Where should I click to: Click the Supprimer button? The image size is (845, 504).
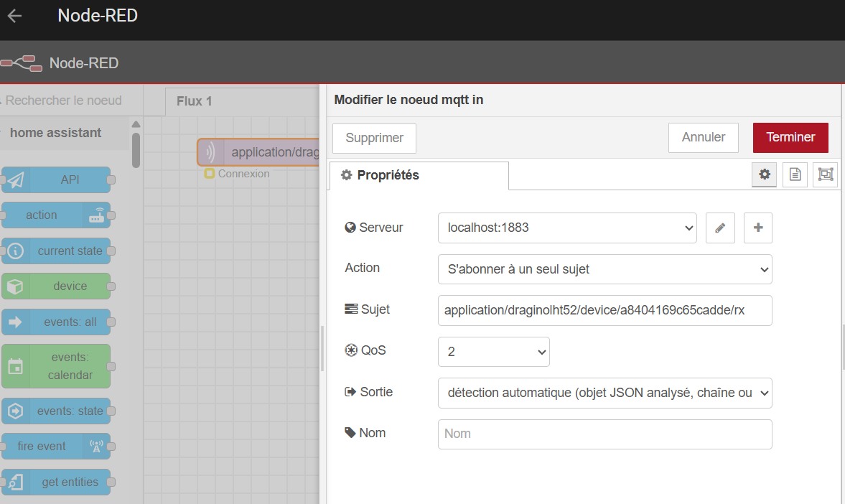[x=374, y=138]
